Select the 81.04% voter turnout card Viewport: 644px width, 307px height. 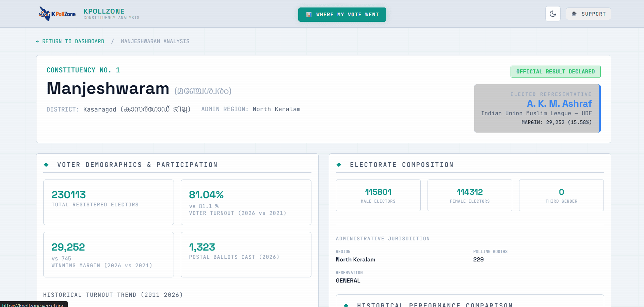[x=246, y=202]
